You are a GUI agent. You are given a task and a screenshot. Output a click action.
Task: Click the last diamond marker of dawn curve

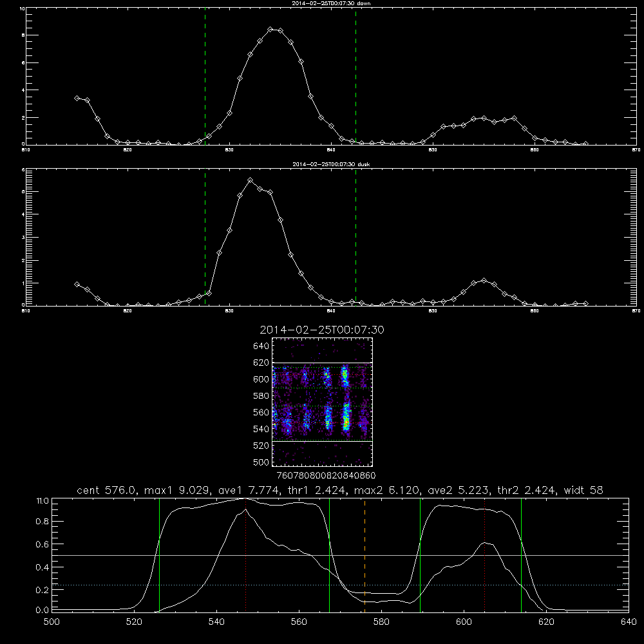click(x=585, y=144)
